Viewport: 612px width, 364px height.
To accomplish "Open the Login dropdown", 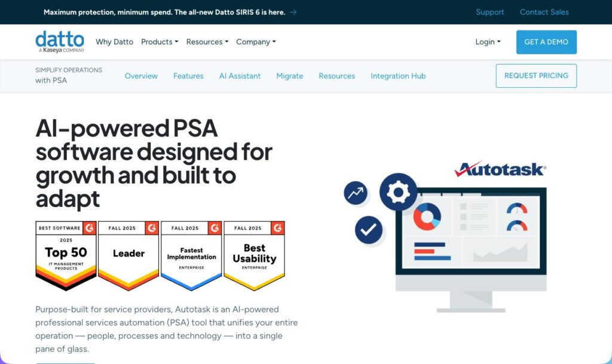I will click(488, 42).
